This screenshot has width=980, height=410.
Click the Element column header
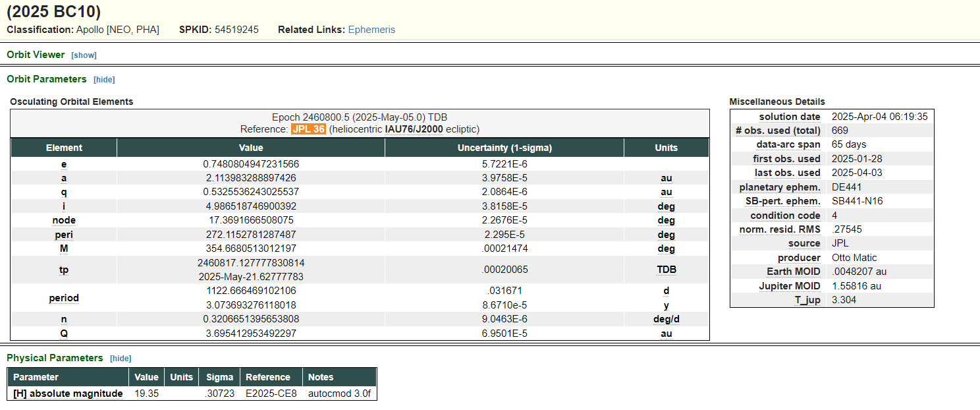click(x=64, y=148)
